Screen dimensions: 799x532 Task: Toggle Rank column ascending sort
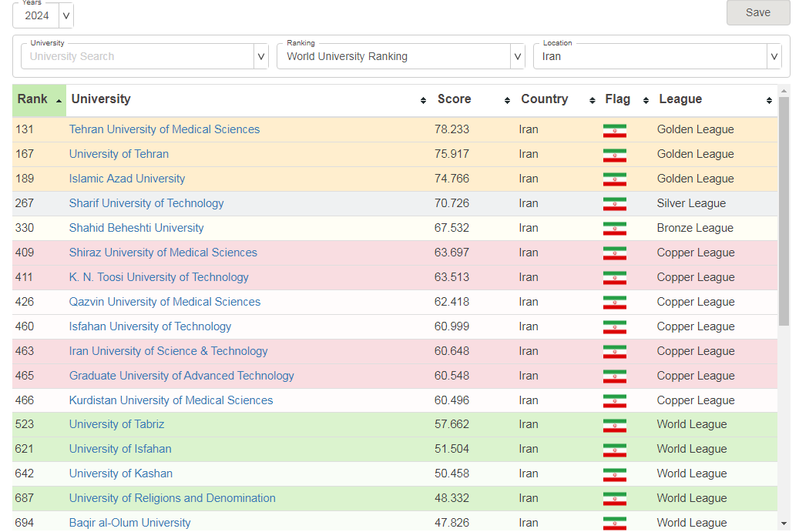pos(59,101)
